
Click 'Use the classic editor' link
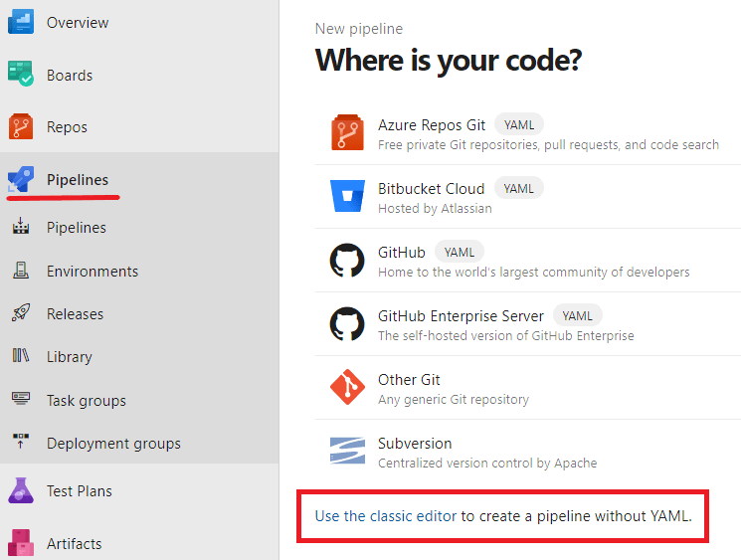click(x=386, y=515)
